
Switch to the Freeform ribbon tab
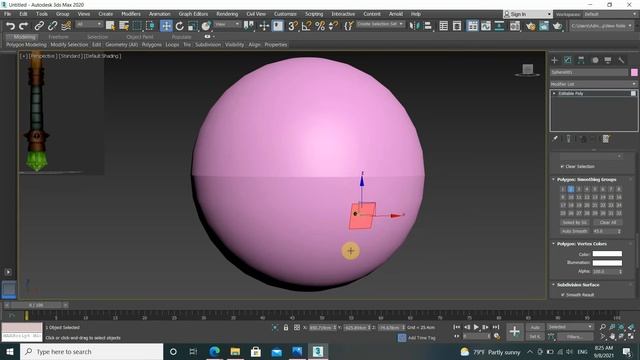(x=59, y=37)
